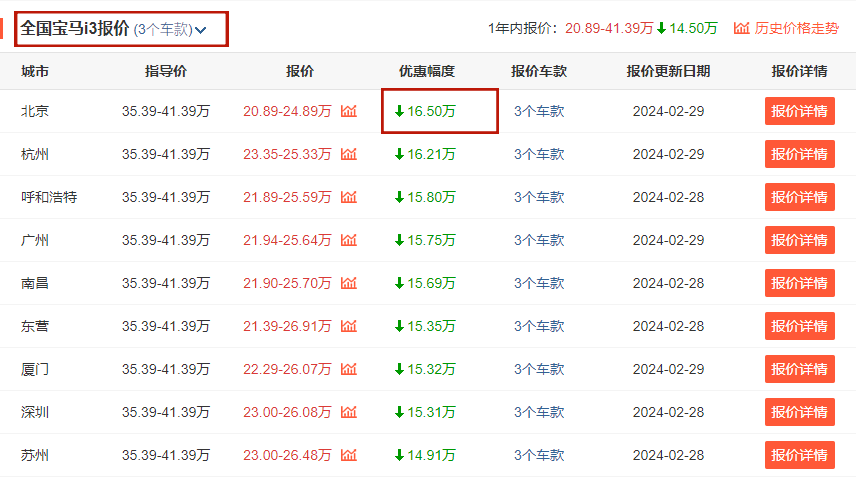
Task: Click city name 苏州
Action: coord(35,455)
